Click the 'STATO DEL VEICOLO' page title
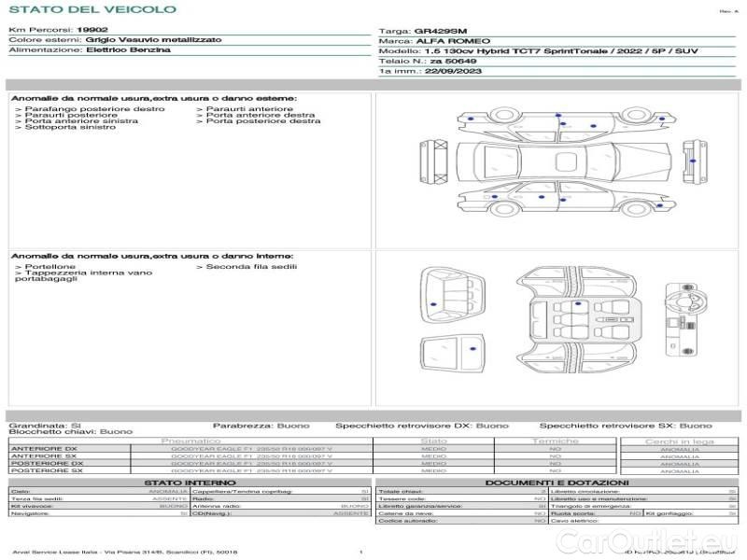Viewport: 747px width, 560px height. pos(92,9)
